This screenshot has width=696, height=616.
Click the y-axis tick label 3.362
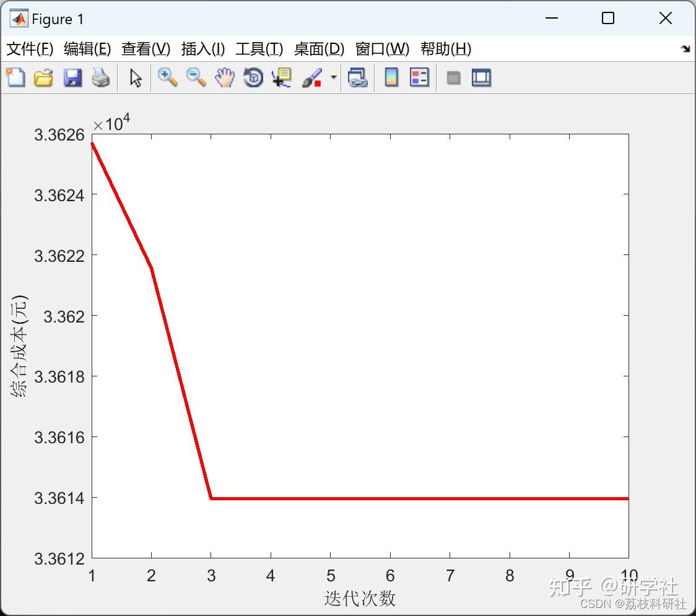click(x=64, y=316)
